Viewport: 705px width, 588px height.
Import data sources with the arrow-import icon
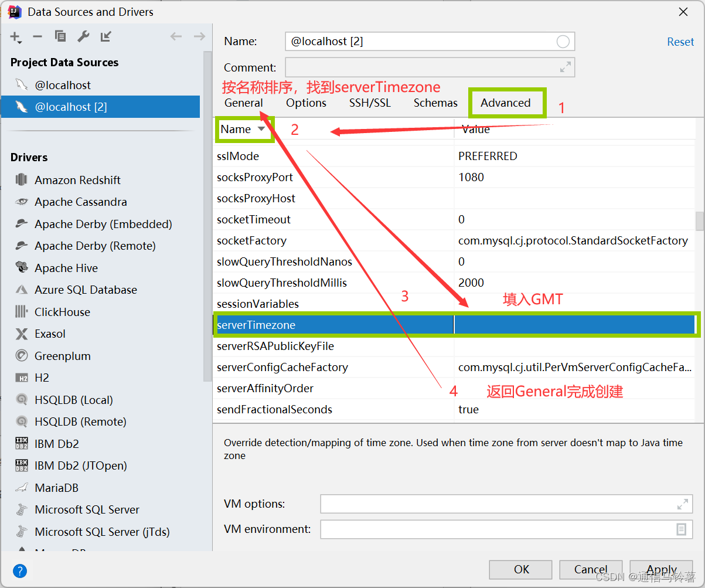(106, 36)
